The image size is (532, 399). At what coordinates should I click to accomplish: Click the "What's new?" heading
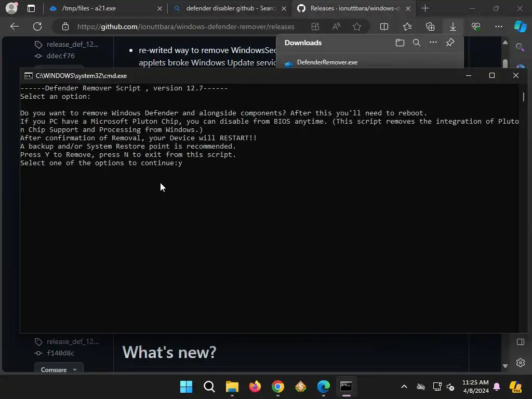169,352
